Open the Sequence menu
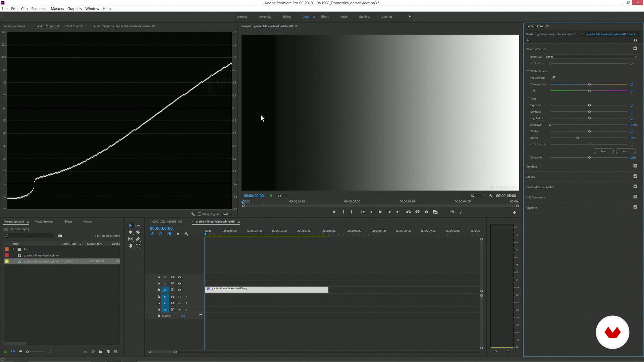This screenshot has width=644, height=362. (x=39, y=9)
